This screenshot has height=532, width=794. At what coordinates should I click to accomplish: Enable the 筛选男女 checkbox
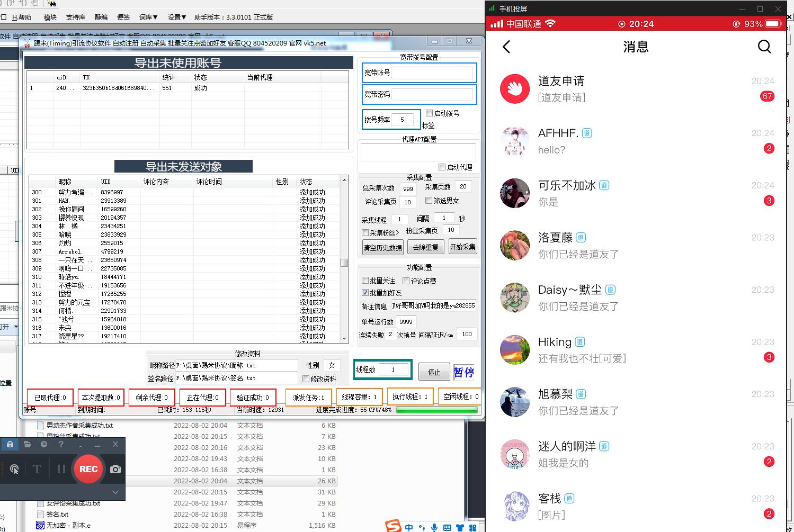(430, 200)
